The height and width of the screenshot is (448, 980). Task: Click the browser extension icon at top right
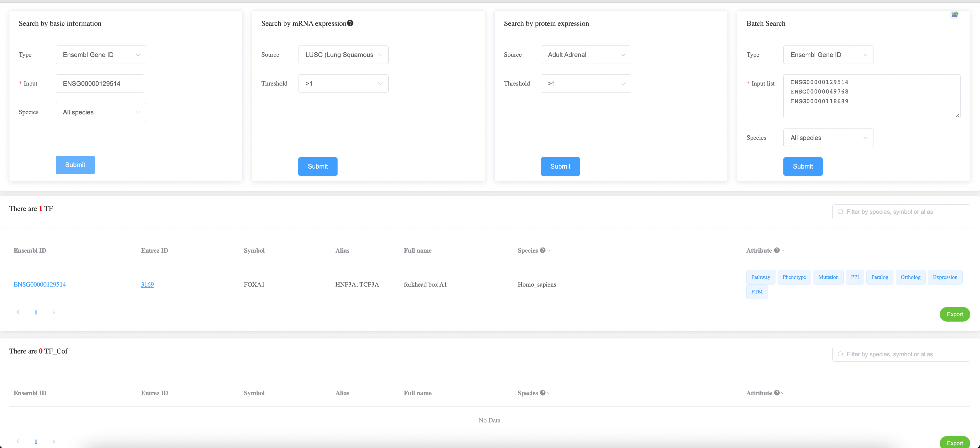click(x=954, y=15)
